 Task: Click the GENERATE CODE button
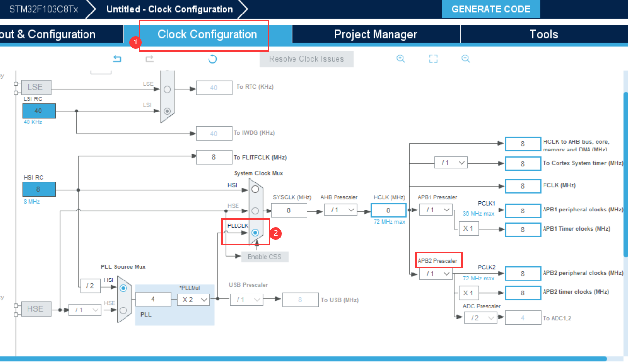(491, 9)
